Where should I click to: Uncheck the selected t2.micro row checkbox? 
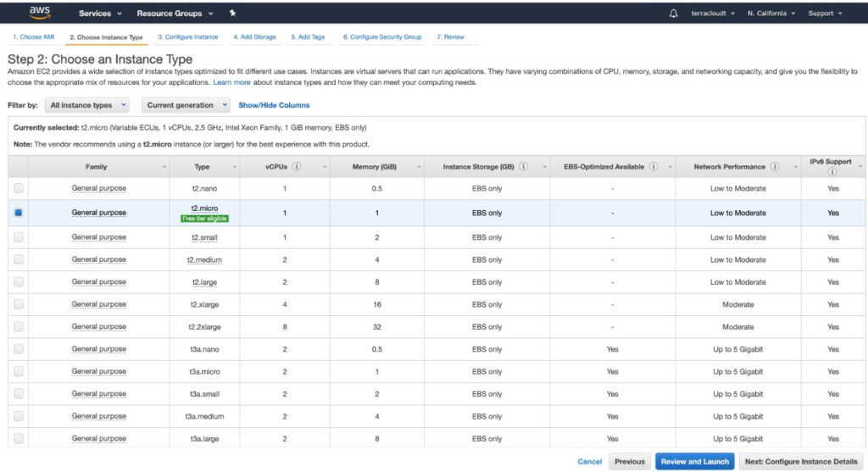pyautogui.click(x=19, y=213)
